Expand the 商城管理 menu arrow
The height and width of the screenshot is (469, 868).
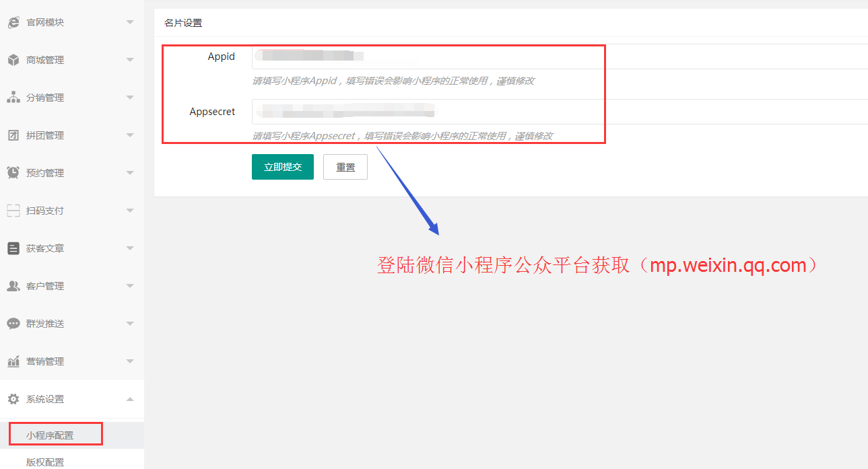[130, 60]
